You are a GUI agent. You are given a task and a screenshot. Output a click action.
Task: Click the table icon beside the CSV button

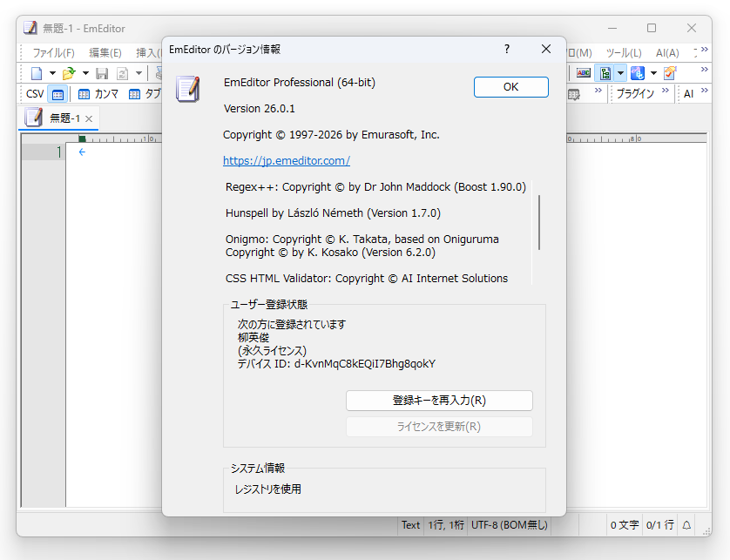pos(57,93)
